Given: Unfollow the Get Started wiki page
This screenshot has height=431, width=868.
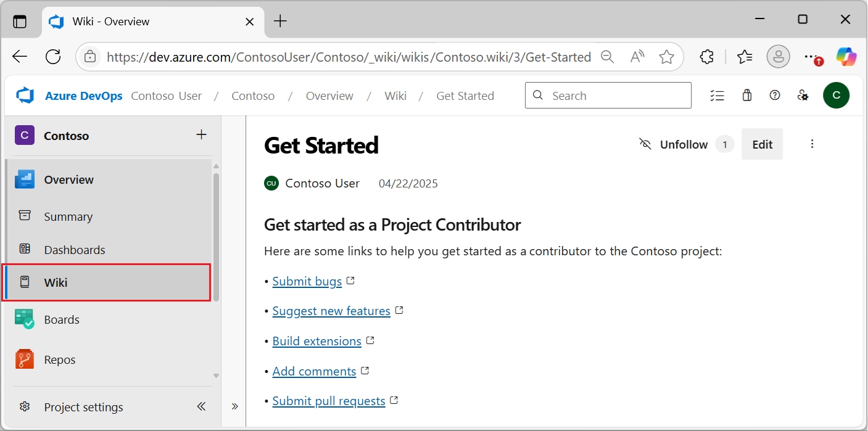Looking at the screenshot, I should pos(674,144).
